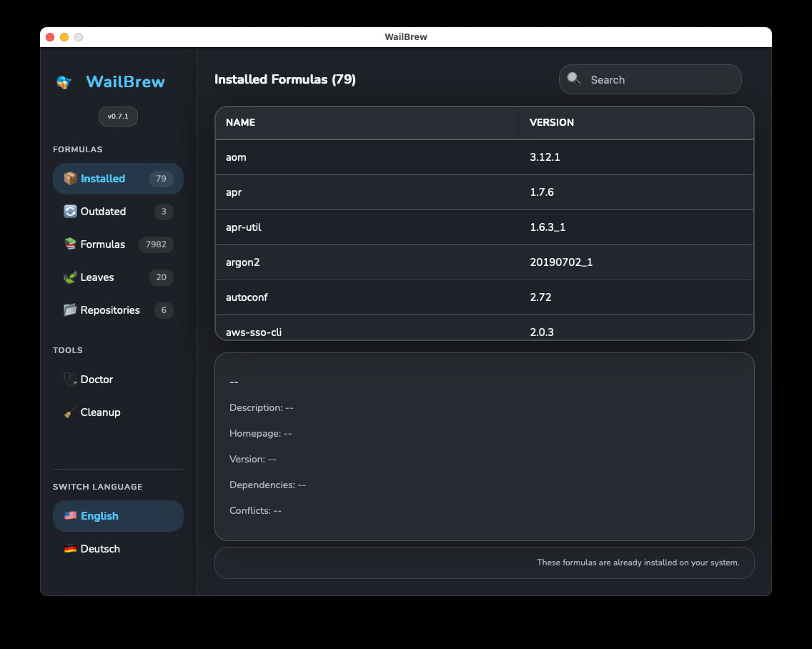Close the WailBrew window

click(50, 36)
